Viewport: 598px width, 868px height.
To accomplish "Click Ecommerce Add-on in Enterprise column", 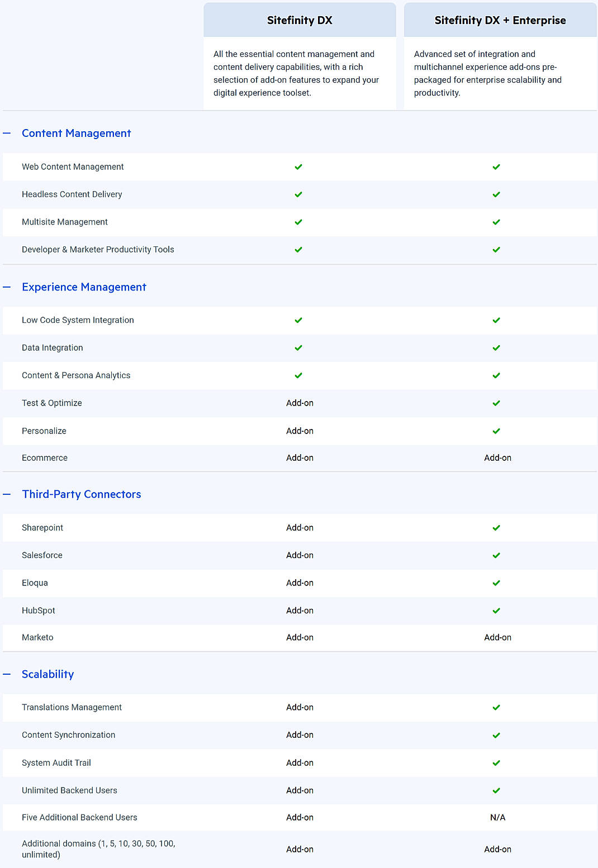I will [497, 457].
